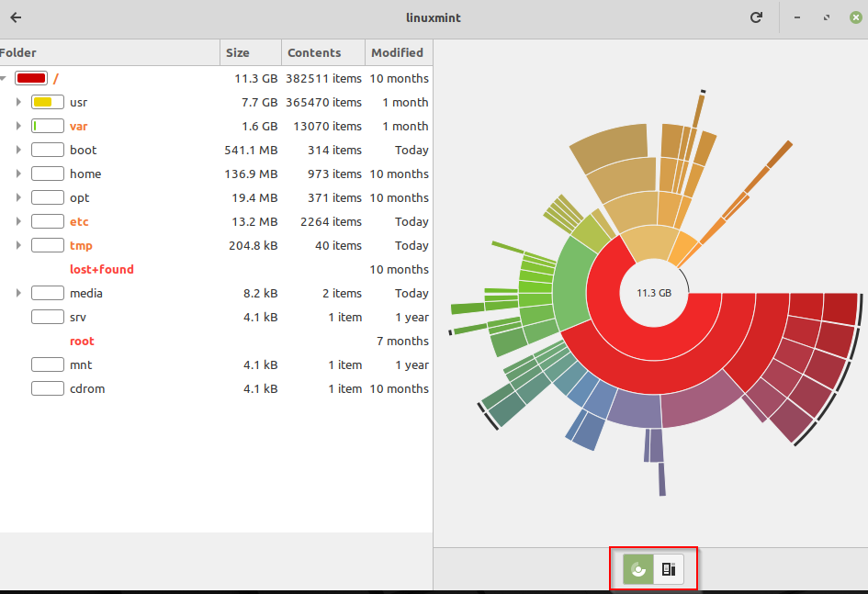Expand the usr folder
This screenshot has height=594, width=868.
pyautogui.click(x=18, y=102)
